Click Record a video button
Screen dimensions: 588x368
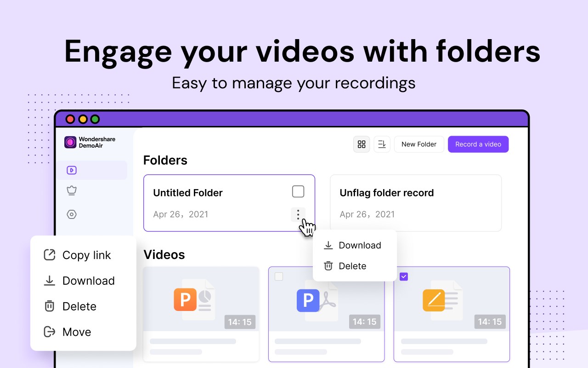pyautogui.click(x=478, y=144)
